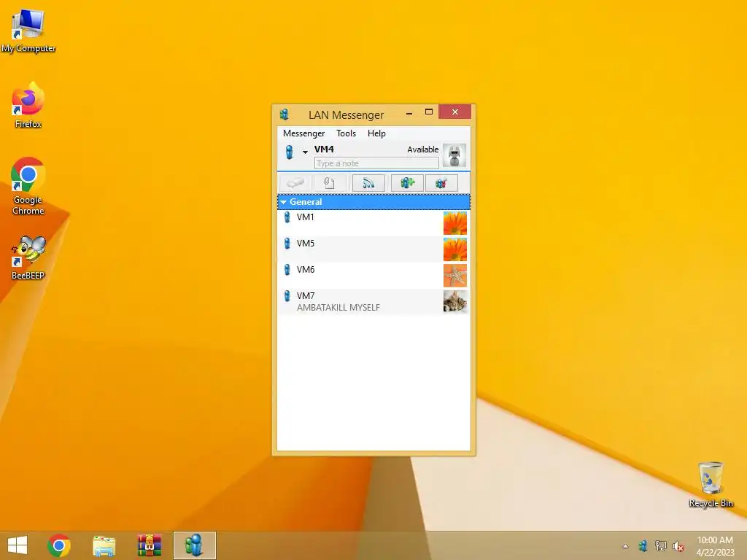Click the status icon beside VM5
The height and width of the screenshot is (560, 747).
tap(287, 244)
